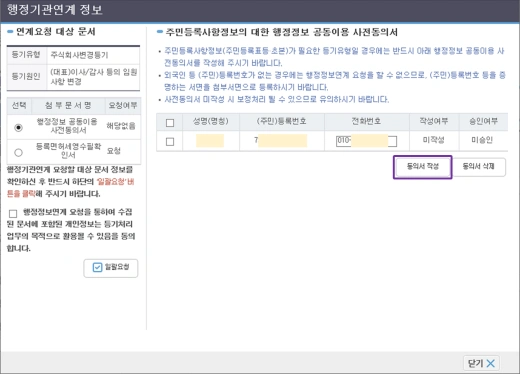Image resolution: width=520 pixels, height=374 pixels.
Task: Click the 성명(명칭) column header
Action: [x=211, y=121]
